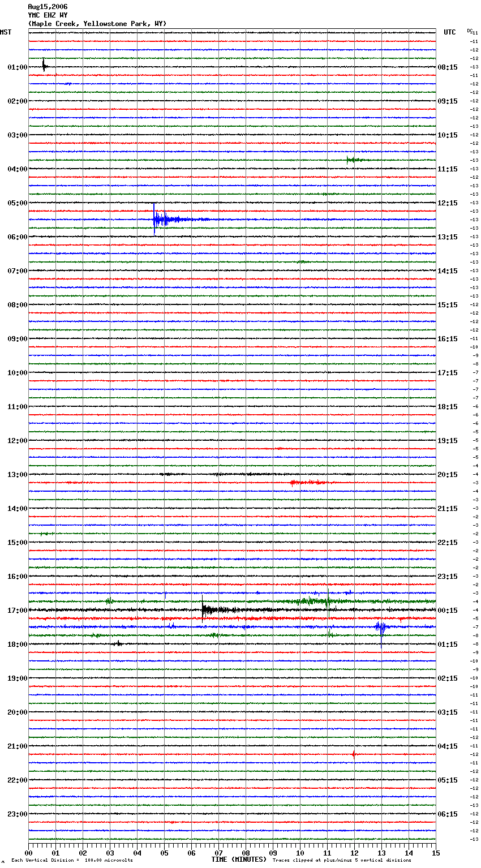The width and height of the screenshot is (481, 868).
Task: Select the 07:00 MST time label
Action: [x=18, y=271]
